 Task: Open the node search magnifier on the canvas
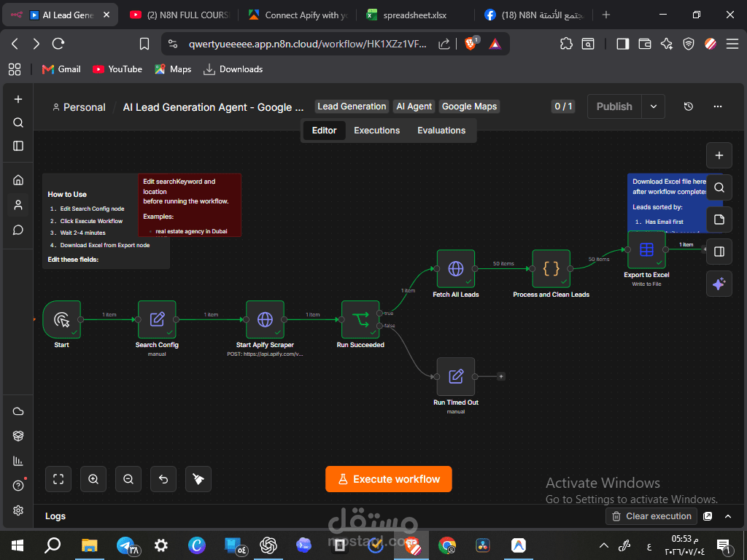point(719,187)
